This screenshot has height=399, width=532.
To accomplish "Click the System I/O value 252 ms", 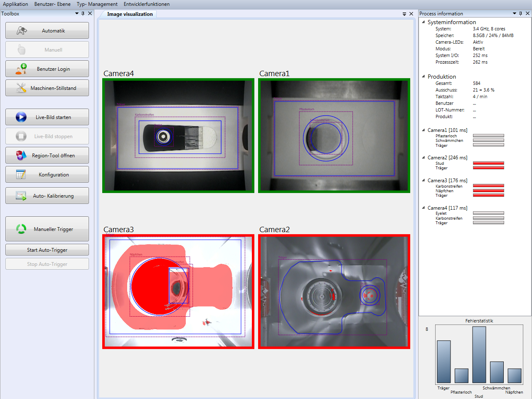I will pyautogui.click(x=480, y=55).
